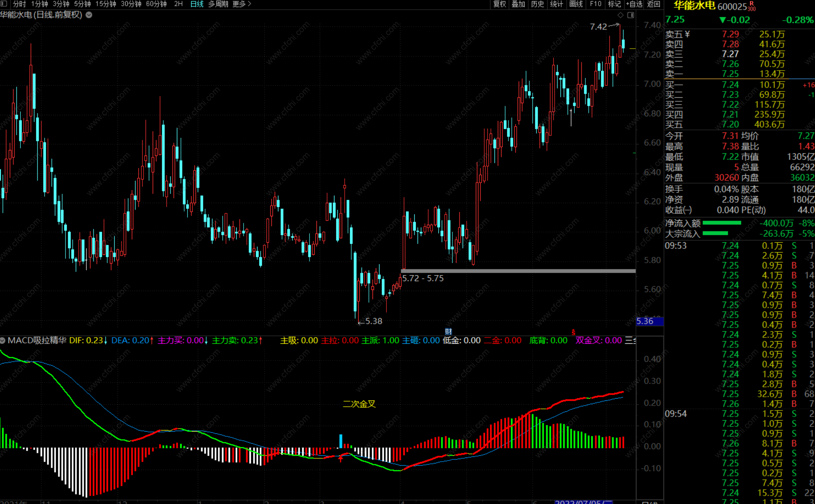This screenshot has height=504, width=815.
Task: Select the 60分钟 period tab
Action: (x=156, y=4)
